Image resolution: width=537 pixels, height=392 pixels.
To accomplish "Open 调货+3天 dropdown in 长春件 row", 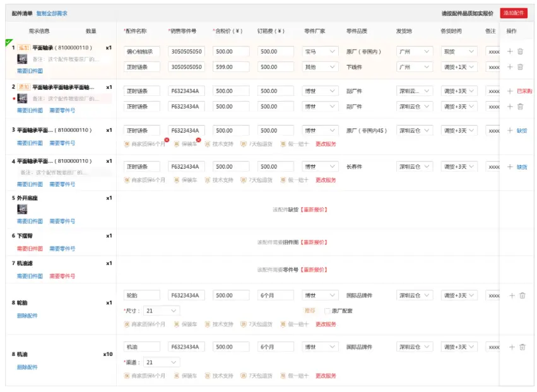I will [459, 167].
